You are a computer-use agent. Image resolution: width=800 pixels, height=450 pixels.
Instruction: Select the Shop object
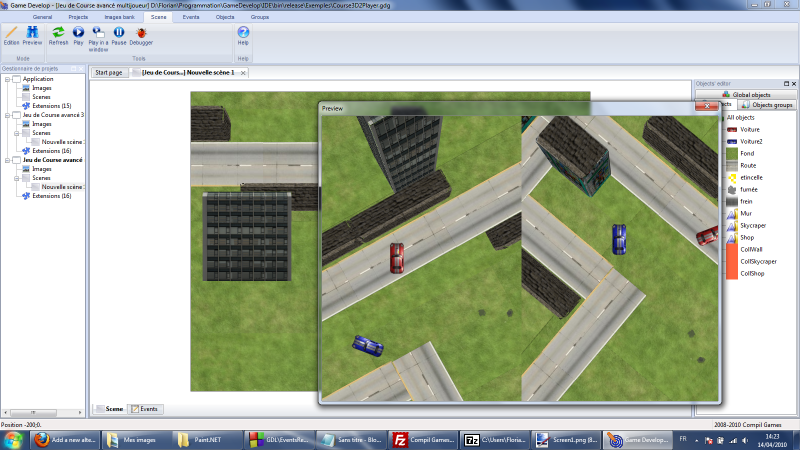click(747, 237)
